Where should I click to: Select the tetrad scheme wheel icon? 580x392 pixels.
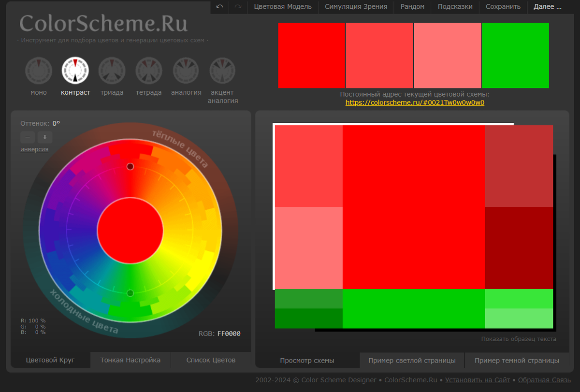149,71
